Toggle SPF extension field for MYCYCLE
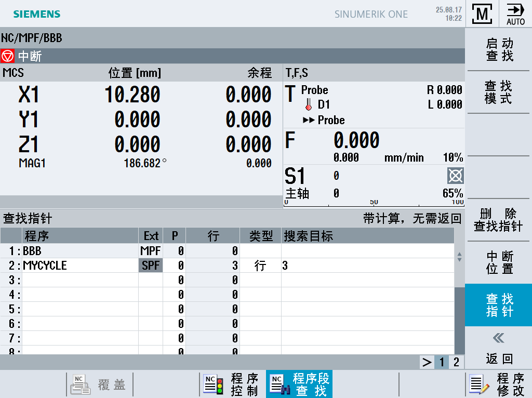The width and height of the screenshot is (532, 398). pos(151,266)
